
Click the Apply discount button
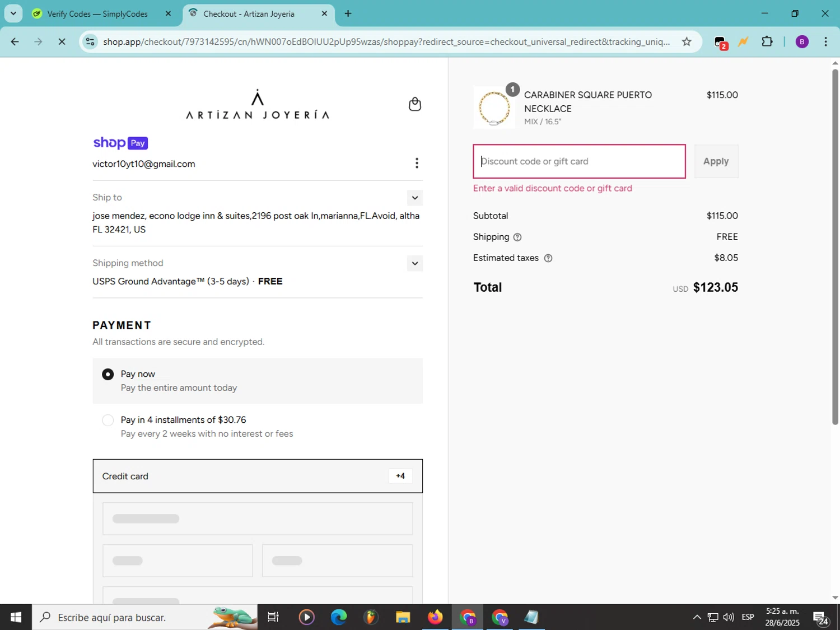click(x=716, y=161)
